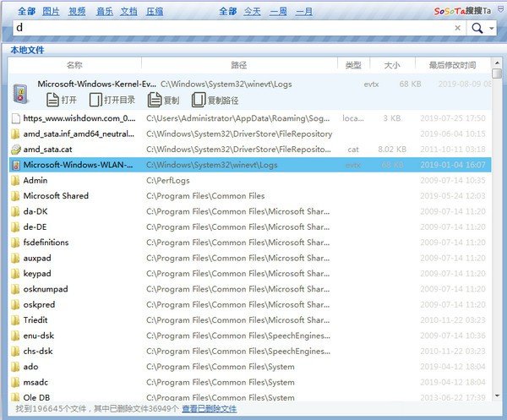Open the SoSoTa title dropdown arrow
Screen dimensions: 507x420
[x=498, y=11]
